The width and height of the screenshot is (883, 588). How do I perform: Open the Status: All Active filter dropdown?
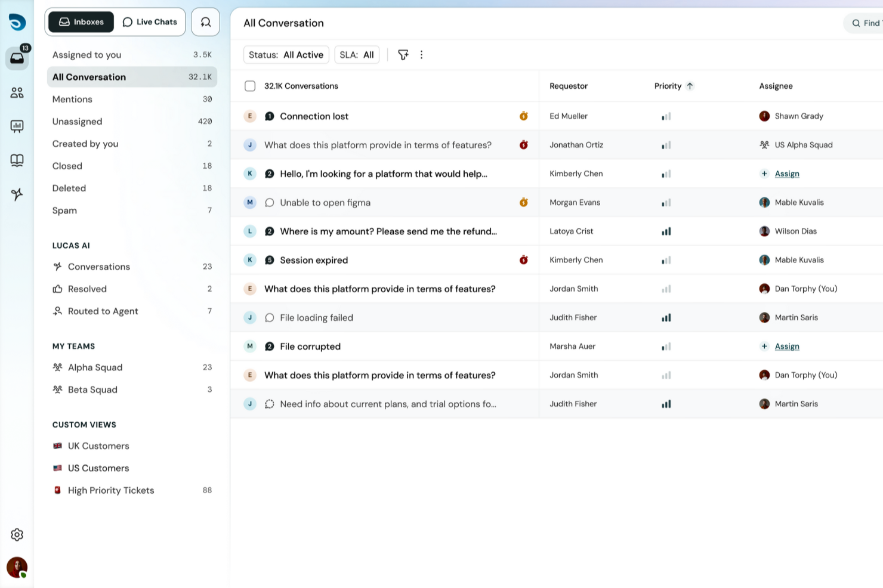[286, 54]
